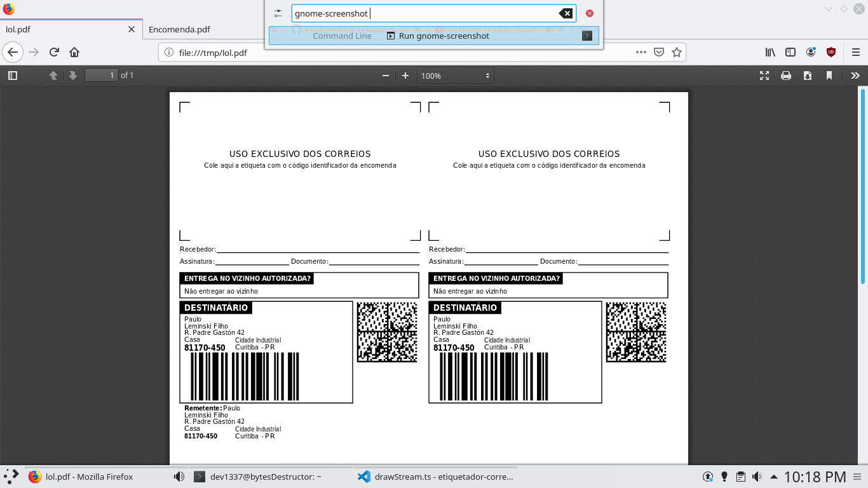Click the PDF page number field
The image size is (868, 488).
point(102,76)
